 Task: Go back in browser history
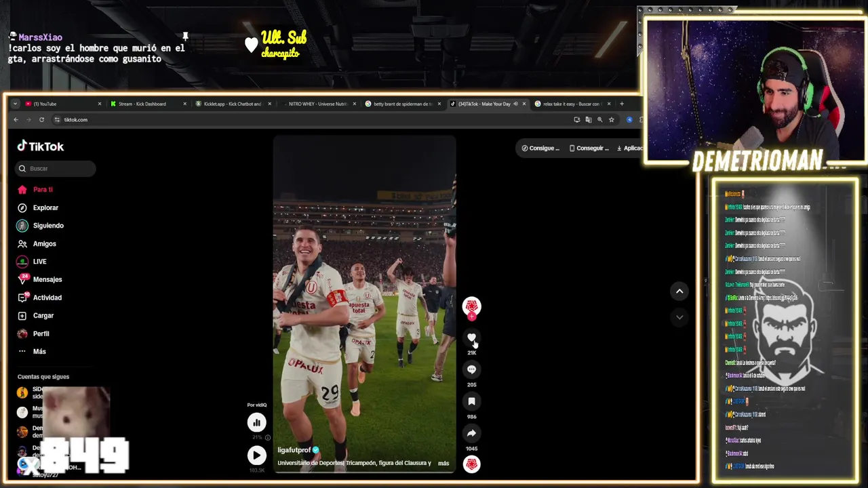click(16, 120)
